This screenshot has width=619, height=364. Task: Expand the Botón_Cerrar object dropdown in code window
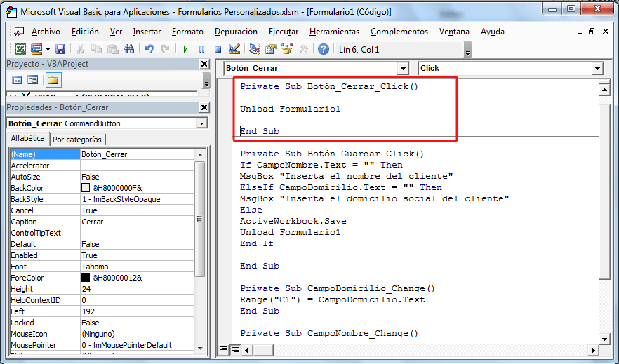click(403, 69)
